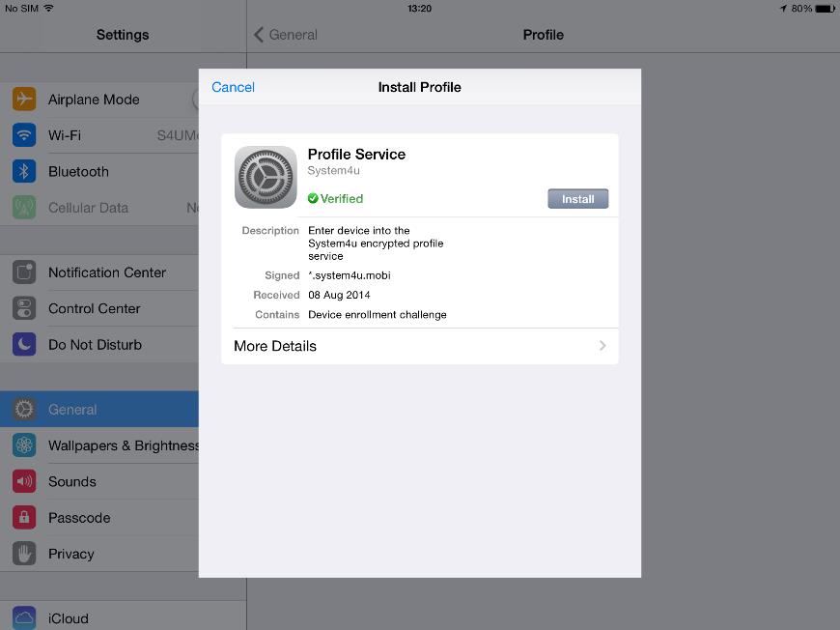The height and width of the screenshot is (630, 840).
Task: Tap the Sounds speaker icon
Action: (x=24, y=481)
